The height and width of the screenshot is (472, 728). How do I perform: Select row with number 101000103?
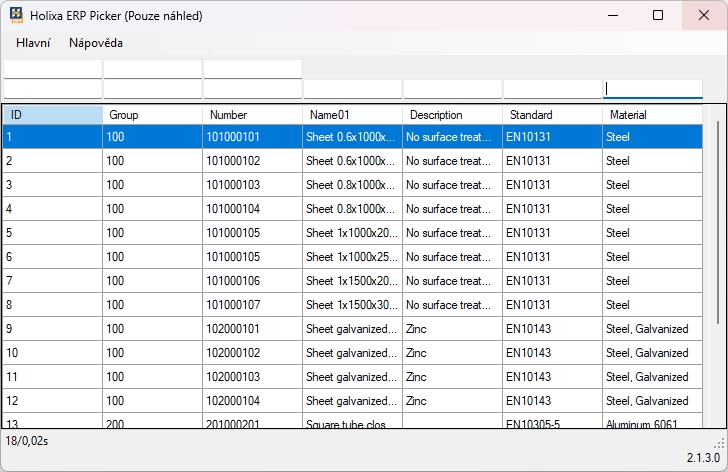coord(252,185)
